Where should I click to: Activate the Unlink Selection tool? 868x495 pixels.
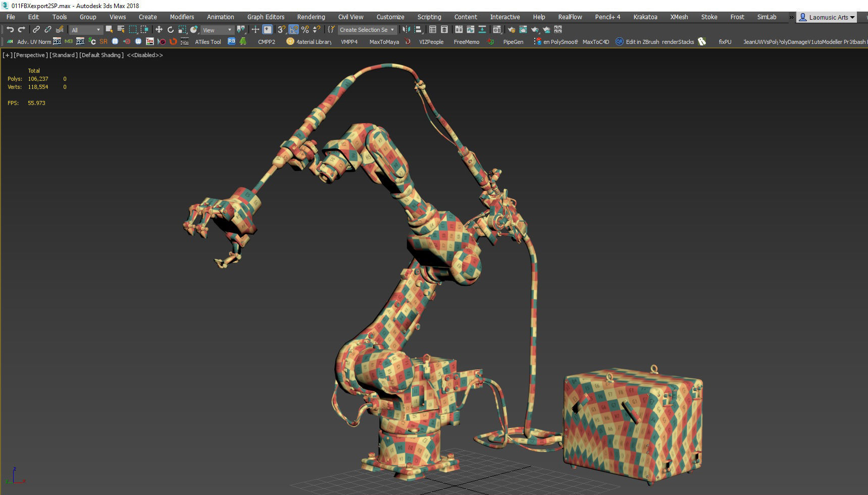[48, 30]
